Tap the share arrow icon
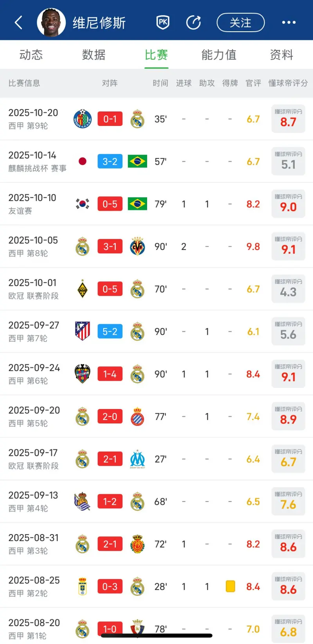Screen dimensions: 313x644 click(x=193, y=22)
